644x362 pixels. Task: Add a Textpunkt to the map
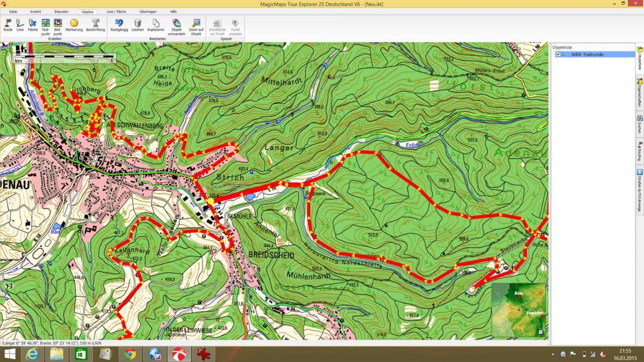tap(46, 26)
